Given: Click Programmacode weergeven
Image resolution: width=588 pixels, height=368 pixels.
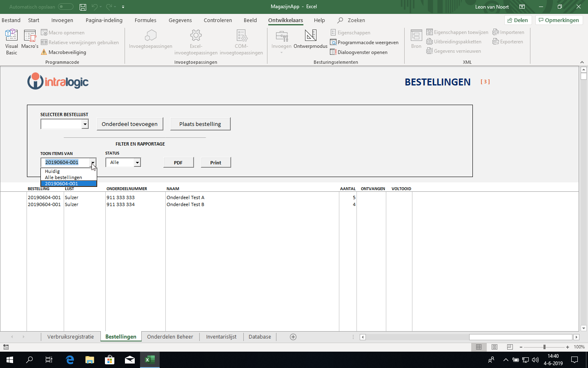Looking at the screenshot, I should pos(364,43).
